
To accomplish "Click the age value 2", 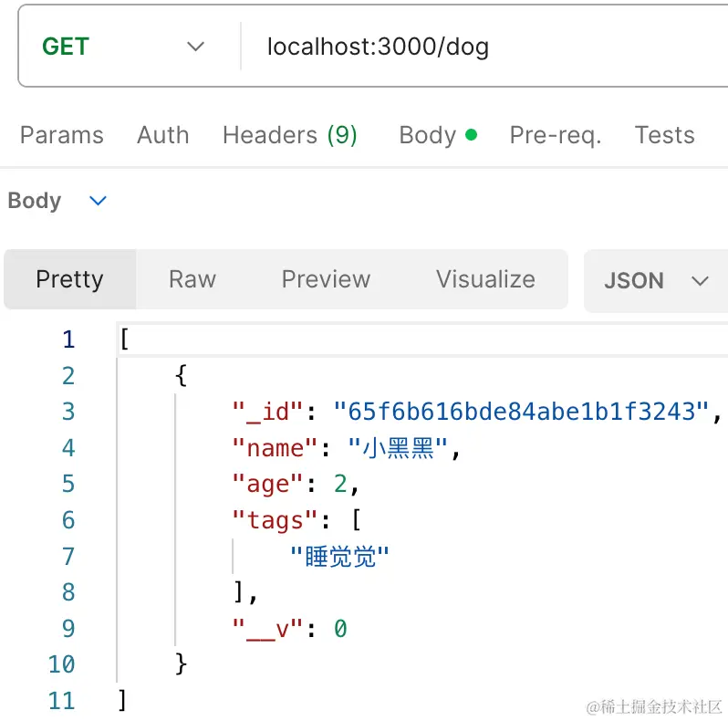I will 340,484.
